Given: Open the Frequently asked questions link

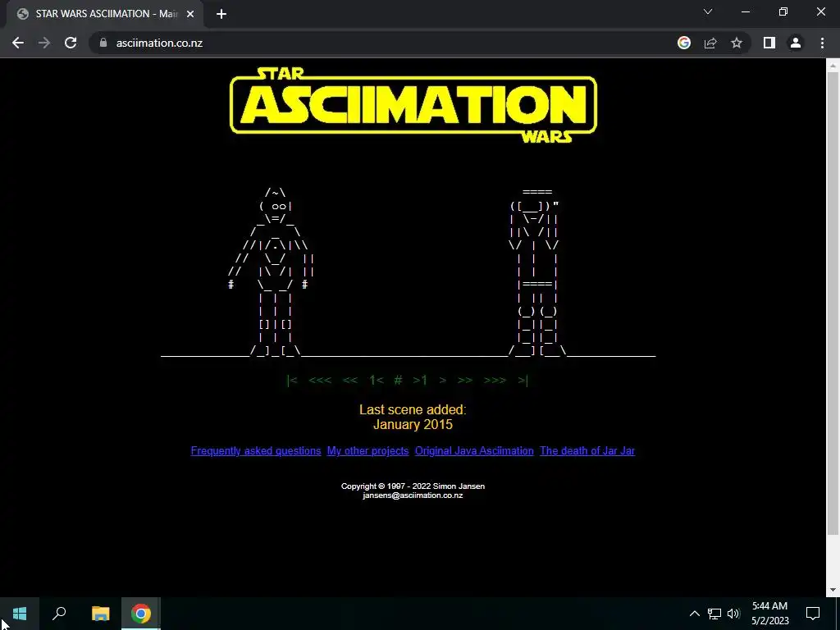Looking at the screenshot, I should pos(256,451).
